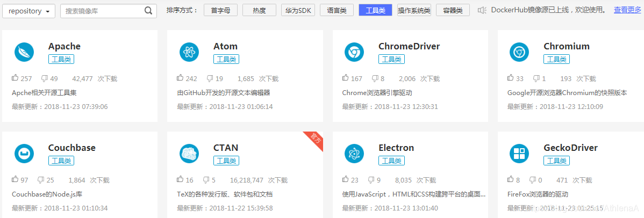Click the GeckoDriver grid logo icon
This screenshot has width=644, height=218.
coord(519,154)
